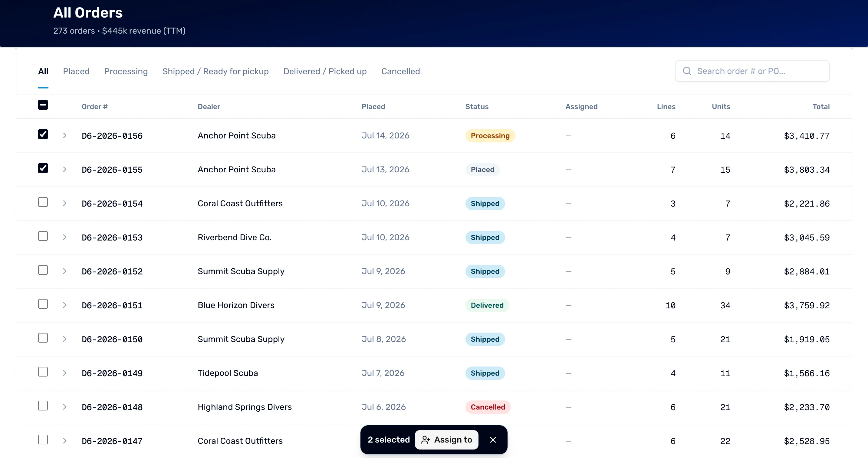Focus the search order # or PO field
The image size is (868, 458).
[x=752, y=71]
